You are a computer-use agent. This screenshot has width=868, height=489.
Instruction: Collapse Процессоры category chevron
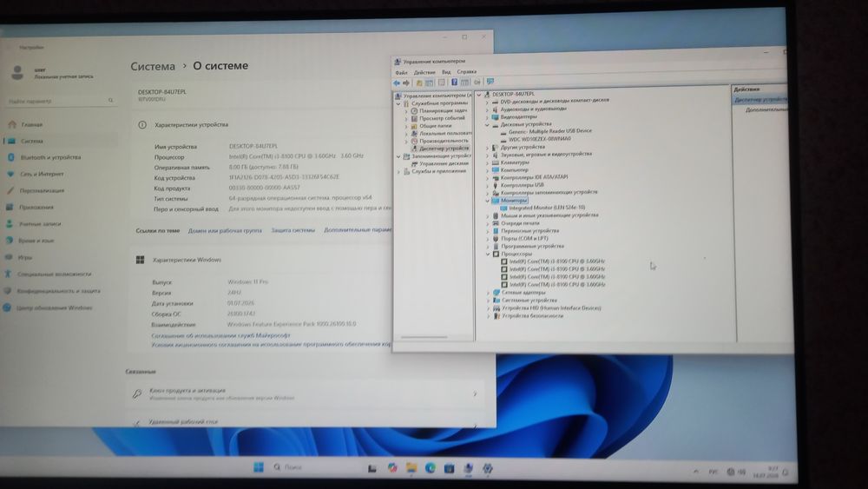tap(488, 254)
